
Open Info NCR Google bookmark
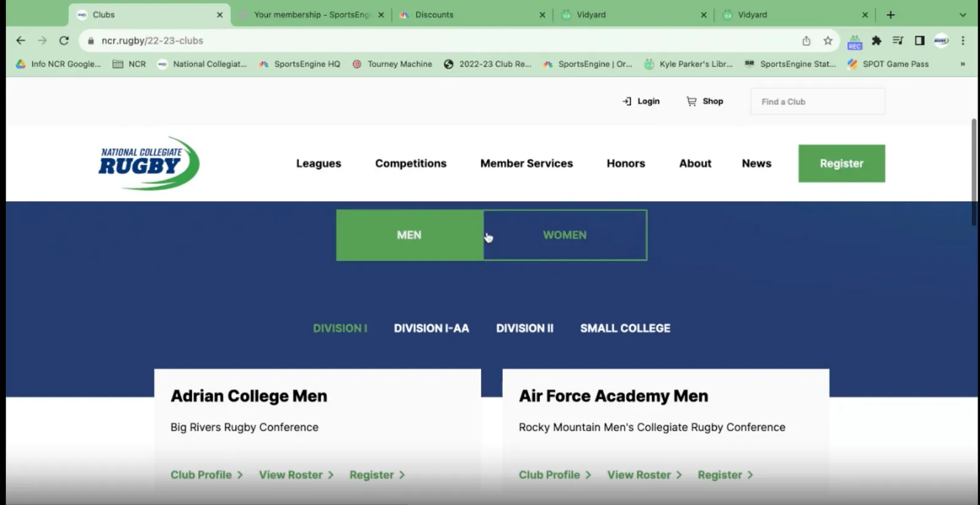coord(59,64)
